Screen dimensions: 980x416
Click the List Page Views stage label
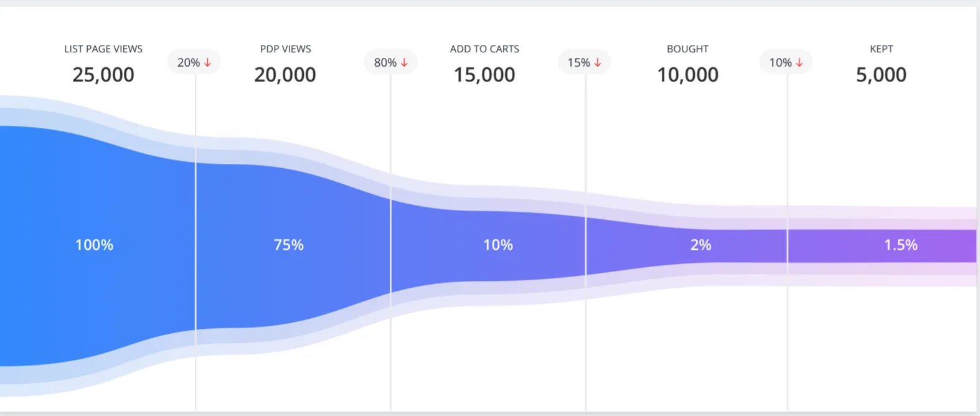click(103, 49)
